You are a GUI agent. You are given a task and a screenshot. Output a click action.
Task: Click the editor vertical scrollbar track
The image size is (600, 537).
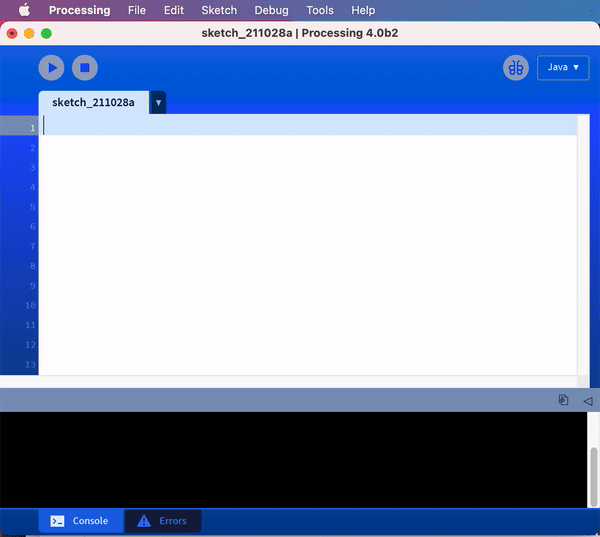(x=583, y=245)
